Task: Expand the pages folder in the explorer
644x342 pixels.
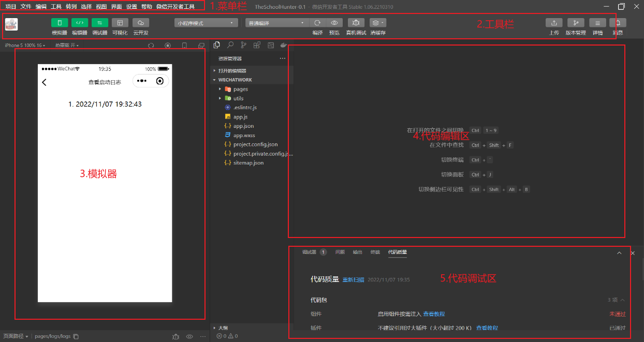Action: 220,89
